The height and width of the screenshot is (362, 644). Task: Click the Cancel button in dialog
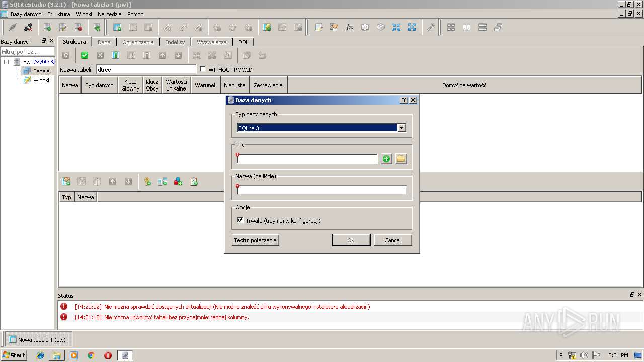click(393, 240)
